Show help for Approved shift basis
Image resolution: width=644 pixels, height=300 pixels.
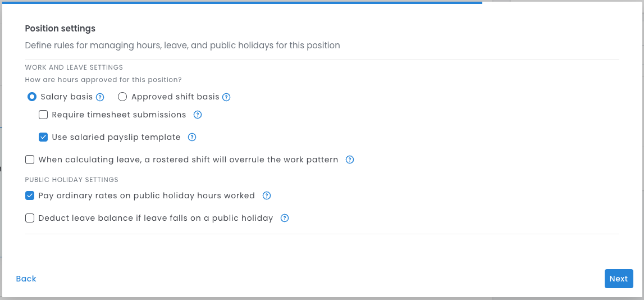[x=226, y=97]
